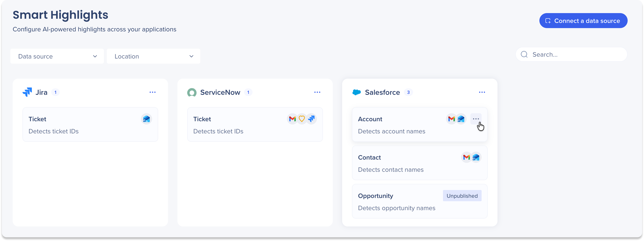
Task: Expand the Data source dropdown
Action: [57, 56]
